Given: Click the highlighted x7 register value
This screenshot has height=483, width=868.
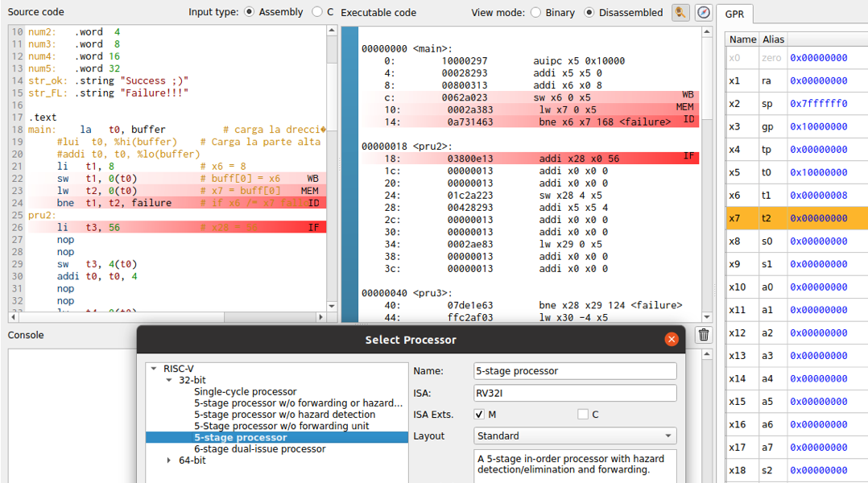Looking at the screenshot, I should [818, 218].
